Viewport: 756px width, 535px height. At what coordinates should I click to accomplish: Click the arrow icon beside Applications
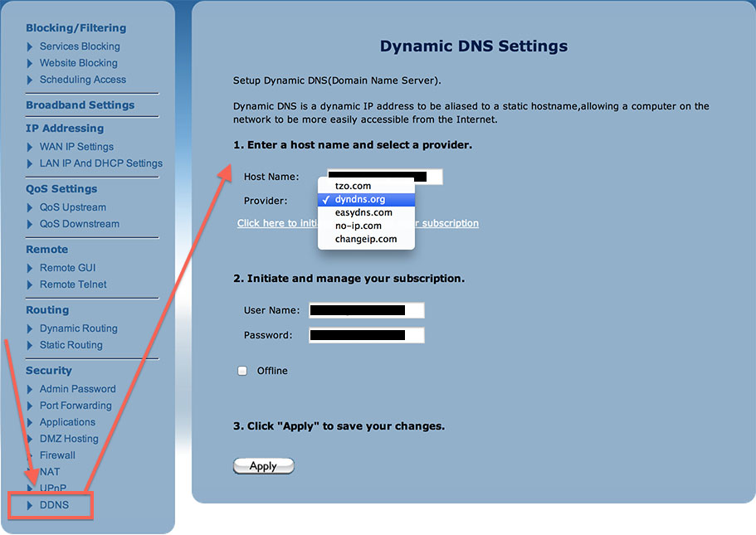point(30,423)
